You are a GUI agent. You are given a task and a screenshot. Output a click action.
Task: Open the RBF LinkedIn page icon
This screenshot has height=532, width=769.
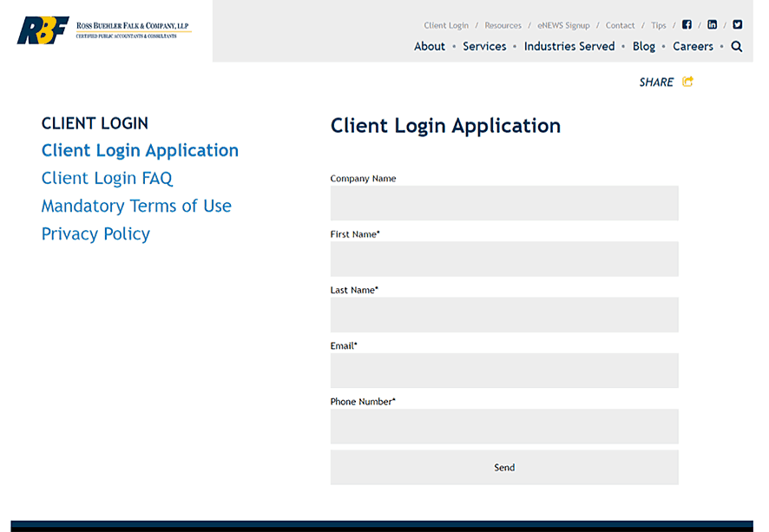(x=712, y=24)
